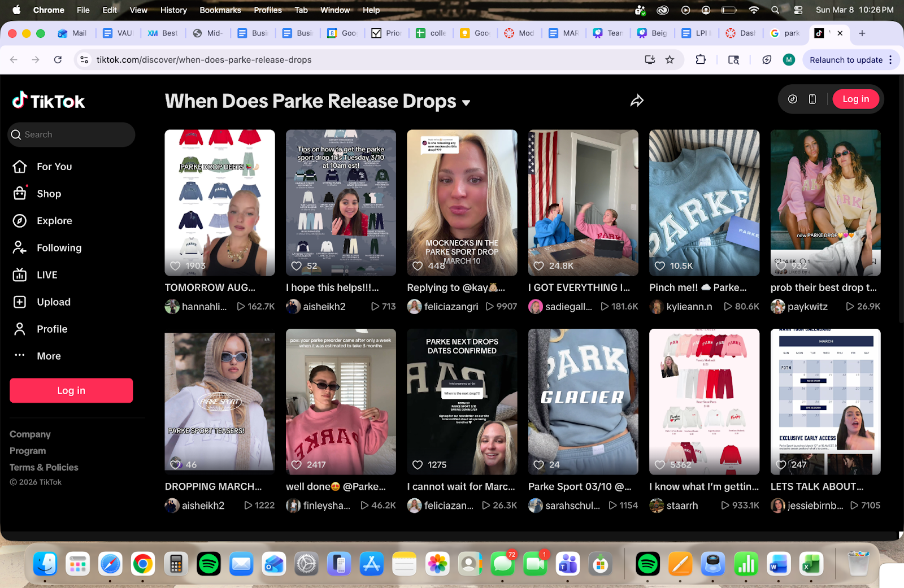Screen dimensions: 904x588
Task: Open the LIVE icon in sidebar
Action: (20, 275)
